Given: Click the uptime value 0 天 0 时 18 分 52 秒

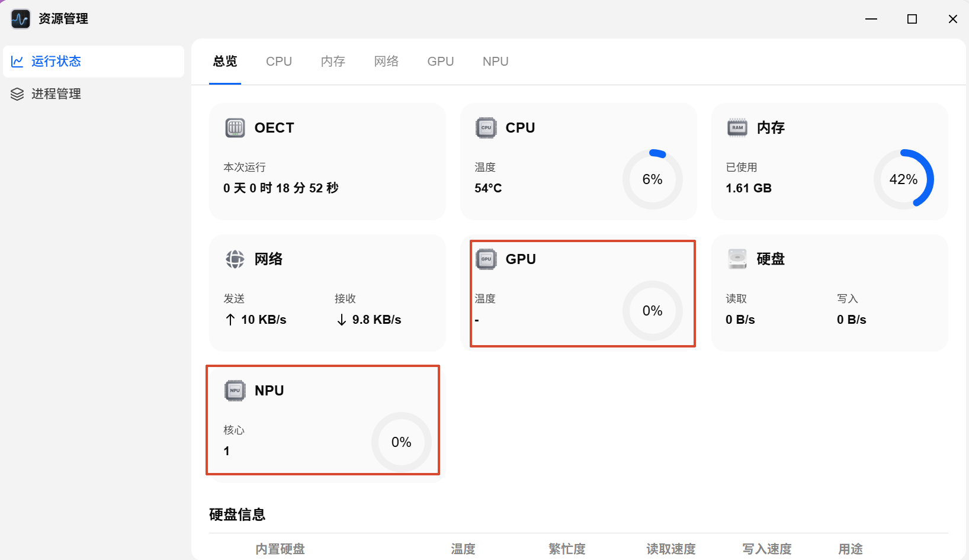Looking at the screenshot, I should (281, 188).
